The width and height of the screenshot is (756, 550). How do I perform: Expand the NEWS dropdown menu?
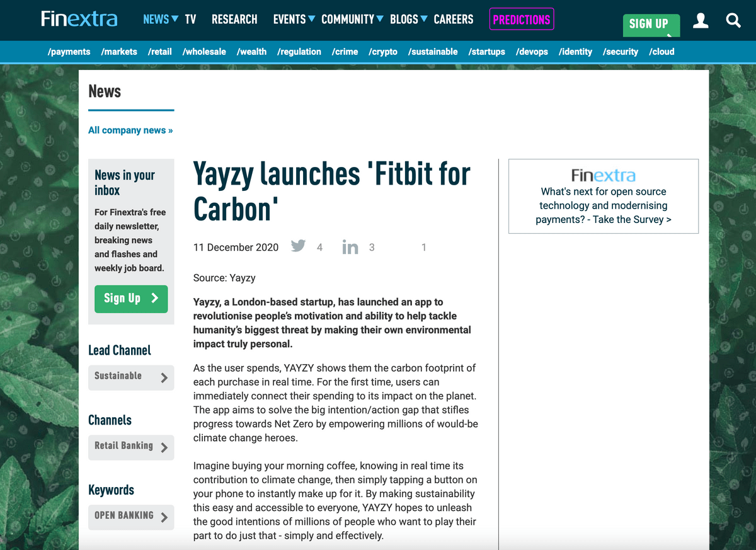coord(175,19)
